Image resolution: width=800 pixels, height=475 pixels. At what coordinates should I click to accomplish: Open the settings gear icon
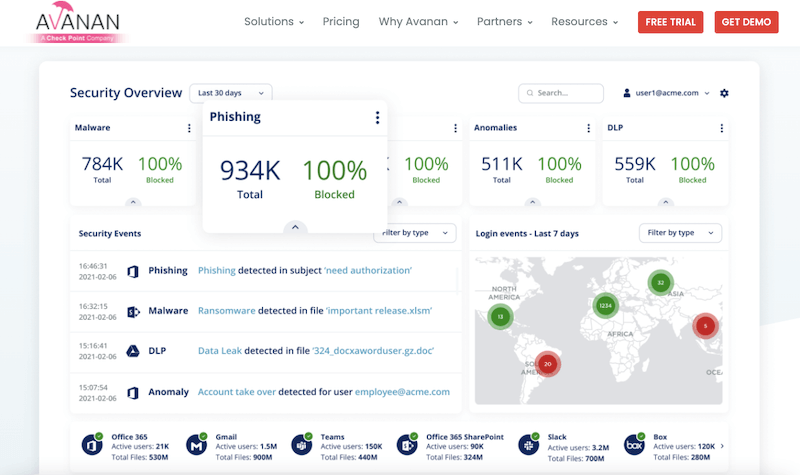[724, 93]
